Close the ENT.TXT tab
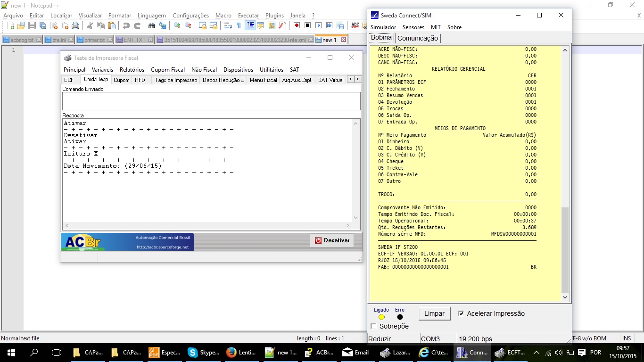 (150, 40)
